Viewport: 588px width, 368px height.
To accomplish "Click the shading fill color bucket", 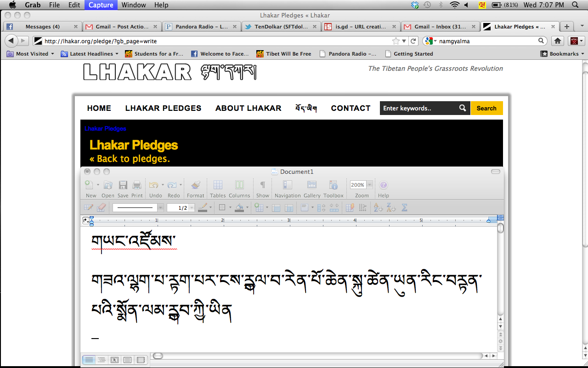I will 239,208.
